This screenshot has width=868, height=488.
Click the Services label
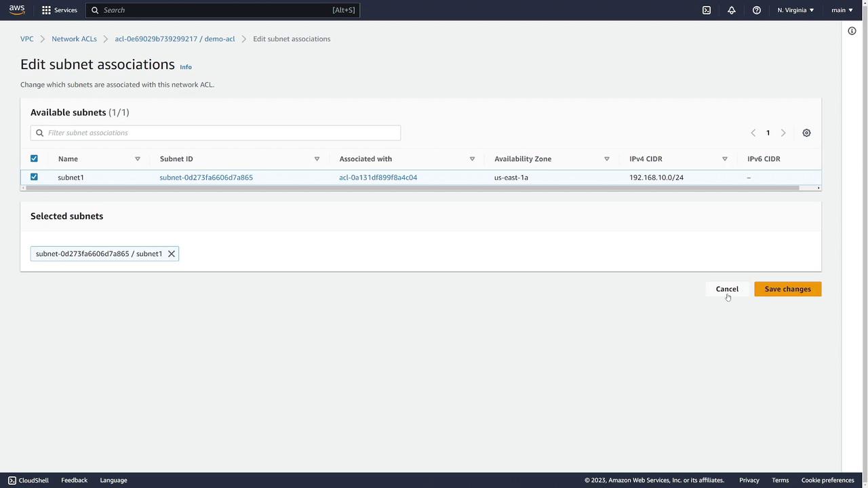click(x=65, y=10)
